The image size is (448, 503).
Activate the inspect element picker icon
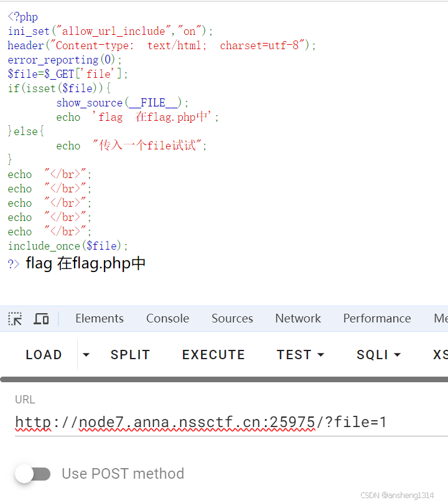(x=15, y=319)
